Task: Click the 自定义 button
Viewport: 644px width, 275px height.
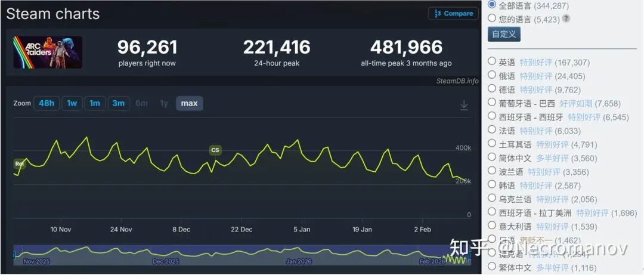Action: point(504,34)
